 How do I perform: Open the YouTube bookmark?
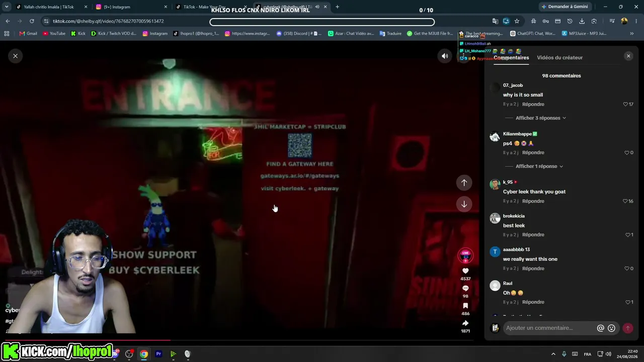click(x=54, y=34)
